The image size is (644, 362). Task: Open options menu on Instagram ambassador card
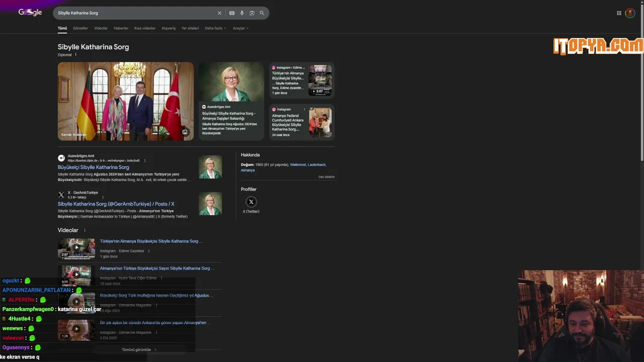304,109
